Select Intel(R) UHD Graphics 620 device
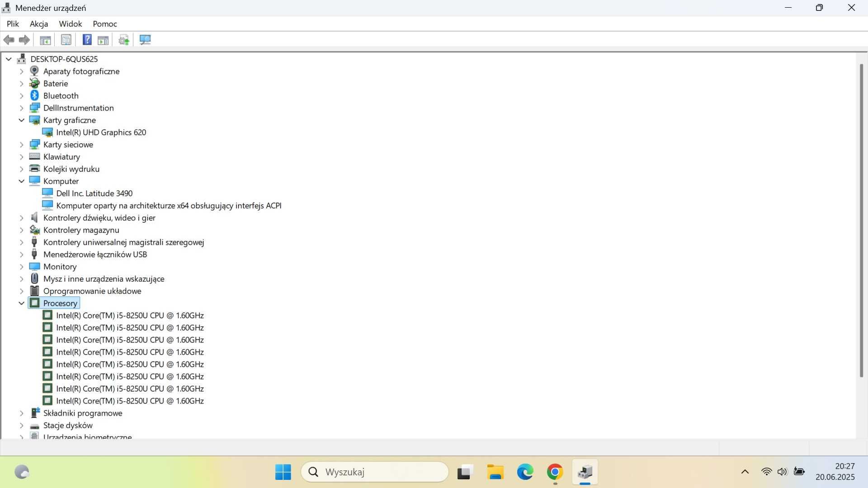868x488 pixels. coord(101,132)
